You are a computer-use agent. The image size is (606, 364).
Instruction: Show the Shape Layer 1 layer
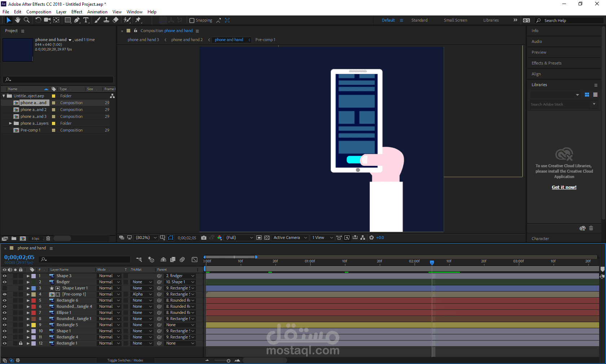(x=5, y=288)
